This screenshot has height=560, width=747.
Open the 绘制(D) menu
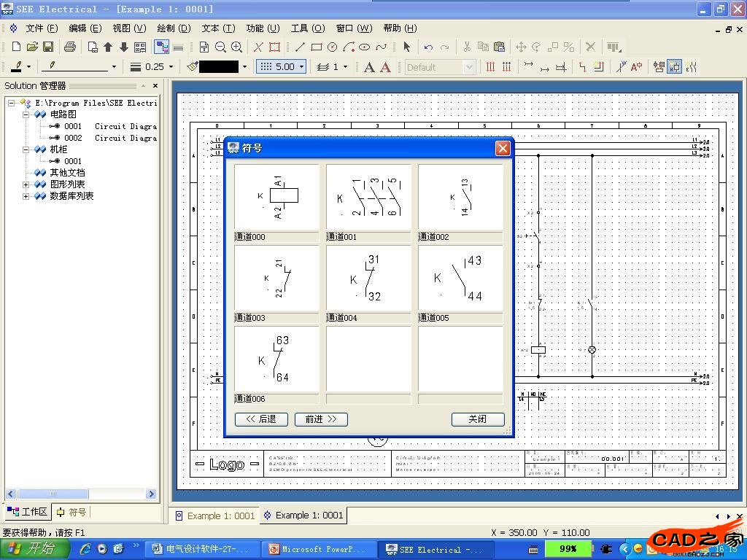(x=174, y=28)
